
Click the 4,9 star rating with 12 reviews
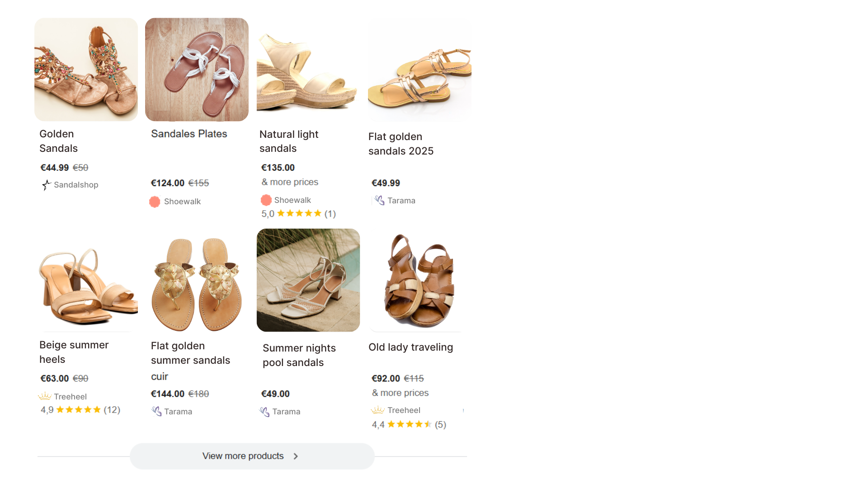coord(80,409)
